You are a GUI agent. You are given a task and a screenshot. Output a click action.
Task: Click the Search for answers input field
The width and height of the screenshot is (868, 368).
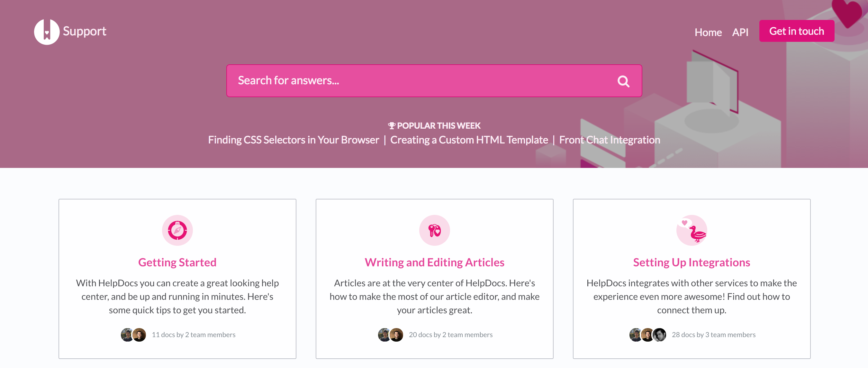click(x=434, y=80)
